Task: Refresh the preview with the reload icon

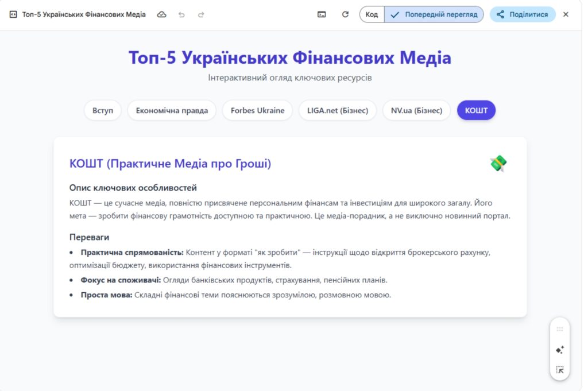Action: point(345,14)
